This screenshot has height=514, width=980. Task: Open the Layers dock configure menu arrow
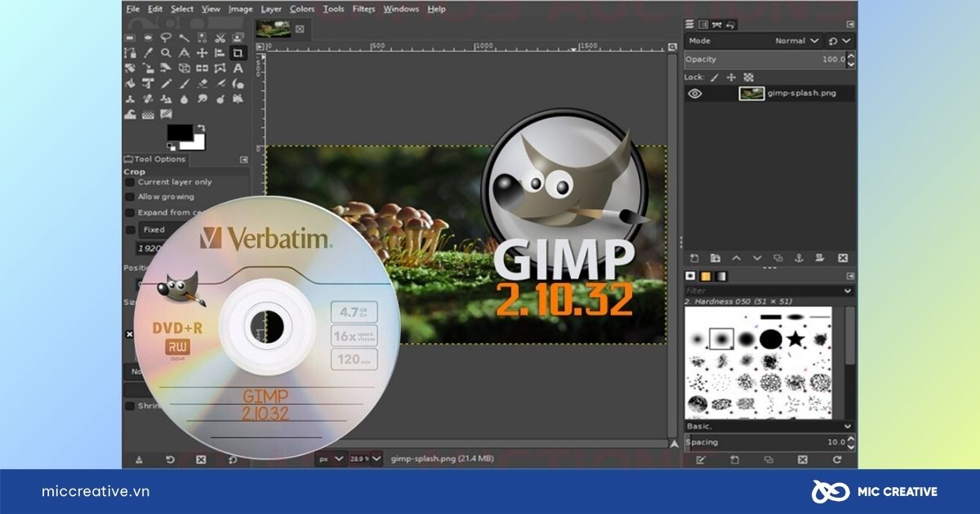(850, 24)
